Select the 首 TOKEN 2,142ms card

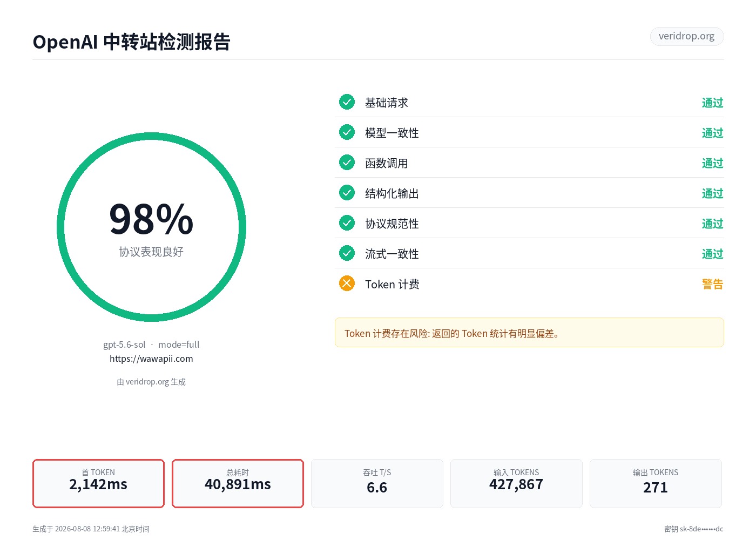(98, 483)
